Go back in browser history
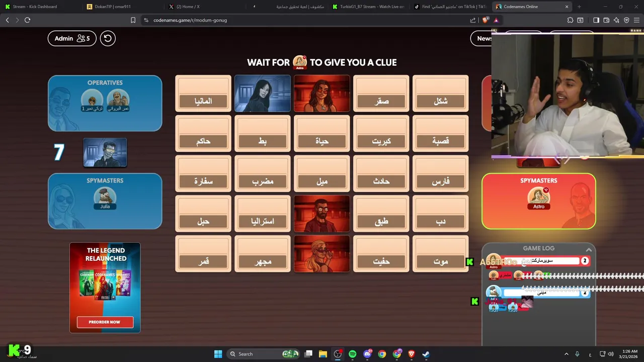The height and width of the screenshot is (362, 644). coord(8,20)
